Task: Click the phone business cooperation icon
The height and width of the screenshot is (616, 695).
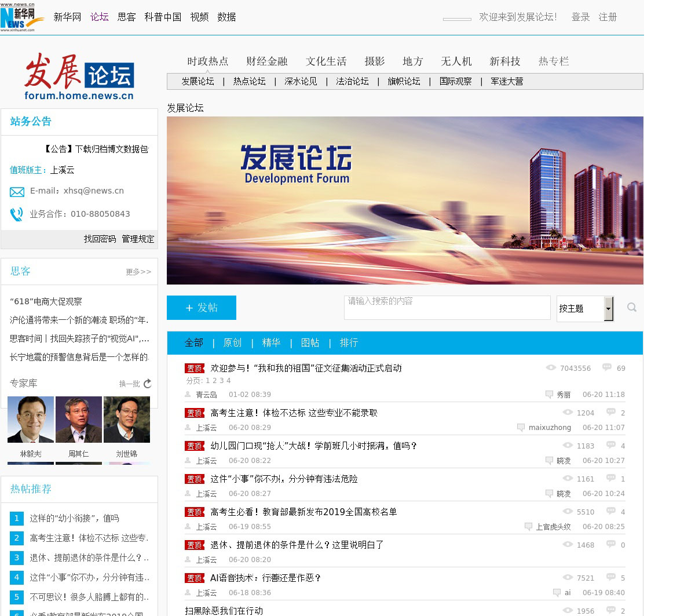Action: point(17,214)
